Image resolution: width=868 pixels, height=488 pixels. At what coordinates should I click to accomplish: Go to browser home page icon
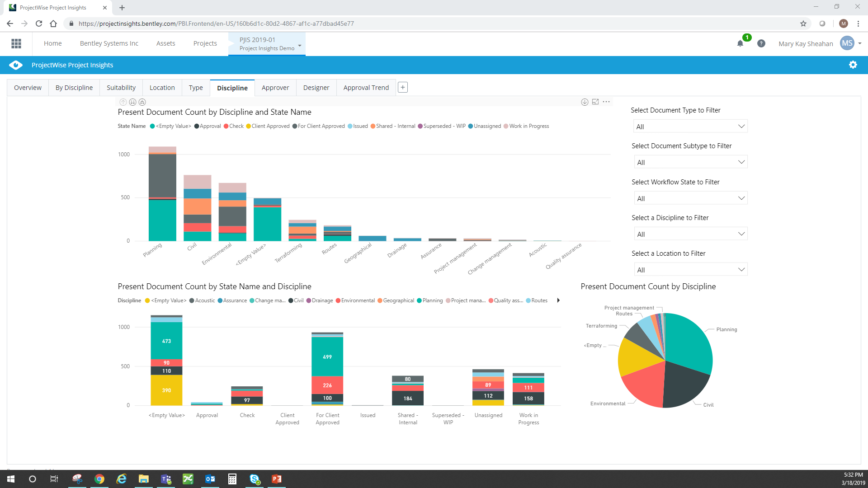coord(53,23)
